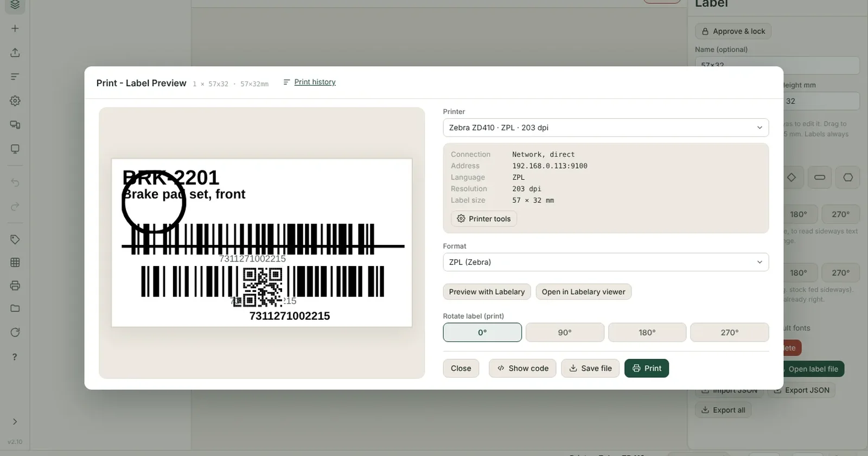
Task: Click the plus icon in left sidebar
Action: (x=15, y=28)
